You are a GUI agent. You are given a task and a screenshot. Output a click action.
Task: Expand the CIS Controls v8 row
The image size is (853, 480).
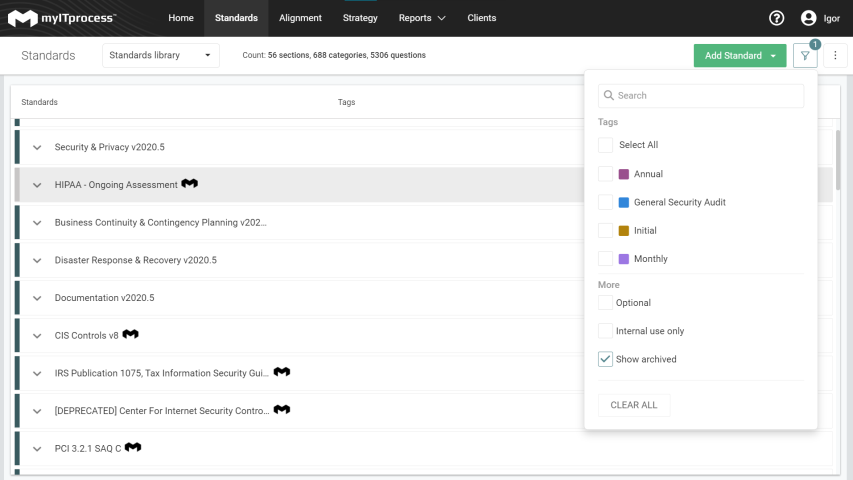[37, 336]
